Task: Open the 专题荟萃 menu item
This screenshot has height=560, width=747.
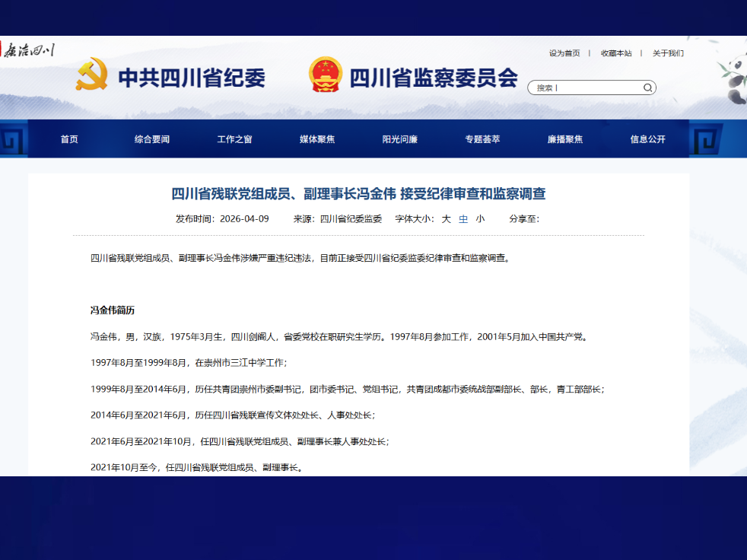Action: click(x=482, y=139)
